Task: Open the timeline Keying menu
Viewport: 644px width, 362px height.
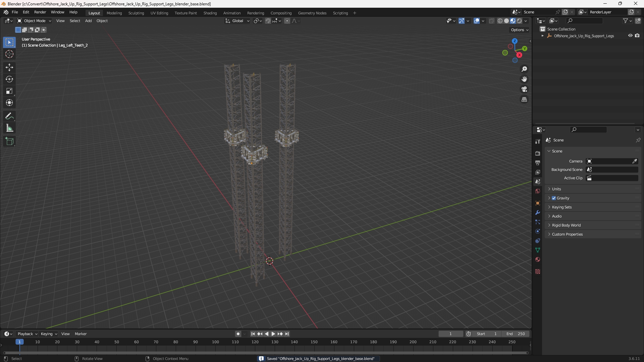Action: click(49, 334)
